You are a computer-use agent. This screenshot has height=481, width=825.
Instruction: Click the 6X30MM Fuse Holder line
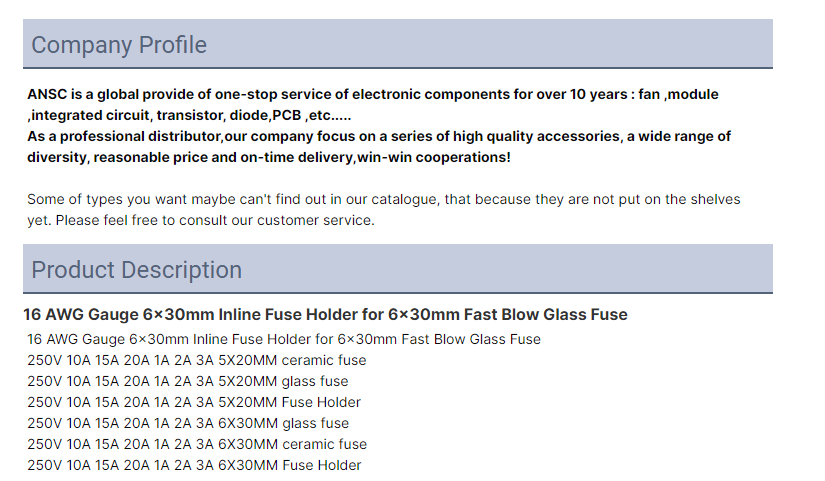click(194, 465)
